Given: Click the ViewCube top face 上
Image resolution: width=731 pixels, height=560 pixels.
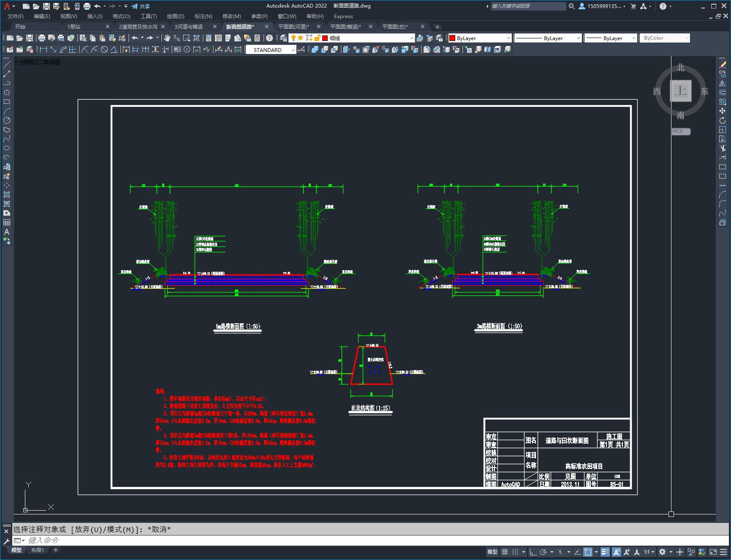Looking at the screenshot, I should pos(681,90).
